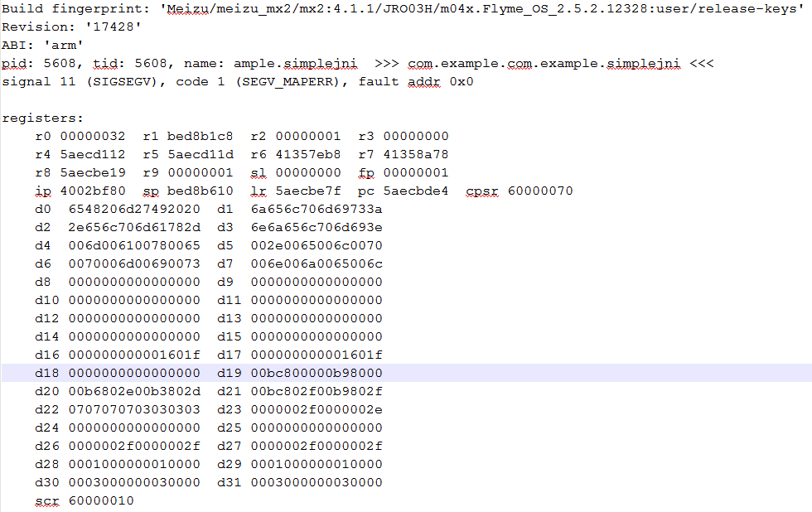Click the ABI 'arm' line
Screen dimensions: 812x512
(42, 45)
